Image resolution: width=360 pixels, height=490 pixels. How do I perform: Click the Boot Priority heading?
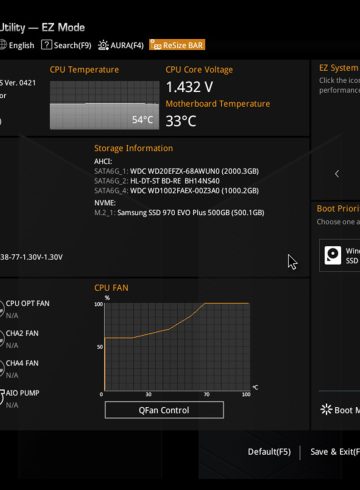[x=338, y=209]
